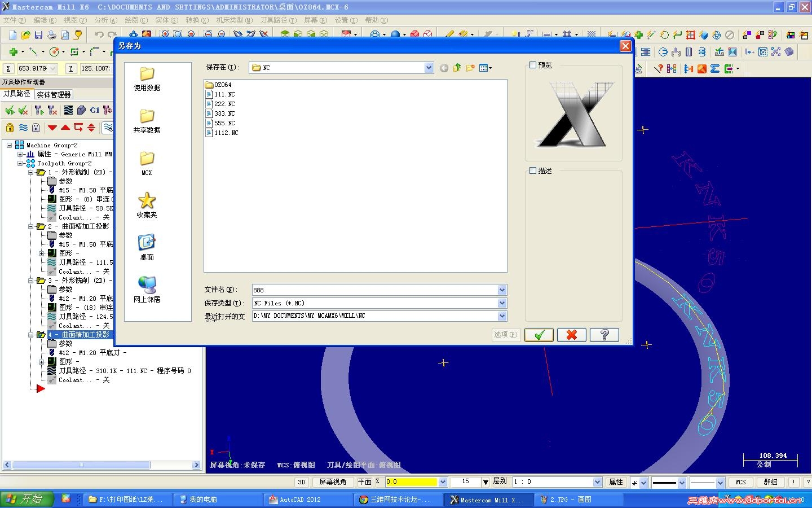Click the G1 post processor icon
This screenshot has width=812, height=508.
click(94, 110)
